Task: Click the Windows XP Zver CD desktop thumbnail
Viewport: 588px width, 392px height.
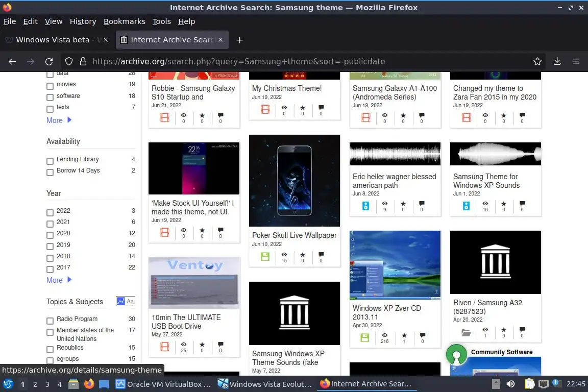Action: tap(395, 265)
